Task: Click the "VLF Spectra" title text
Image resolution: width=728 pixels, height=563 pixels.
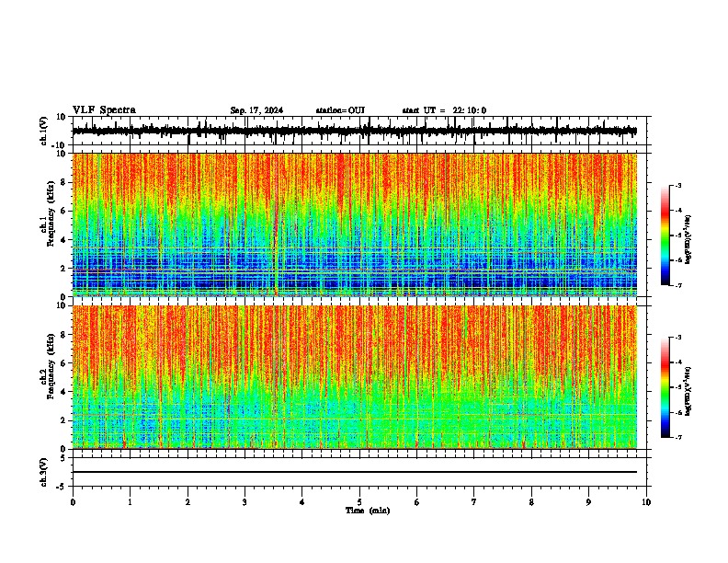Action: (104, 110)
